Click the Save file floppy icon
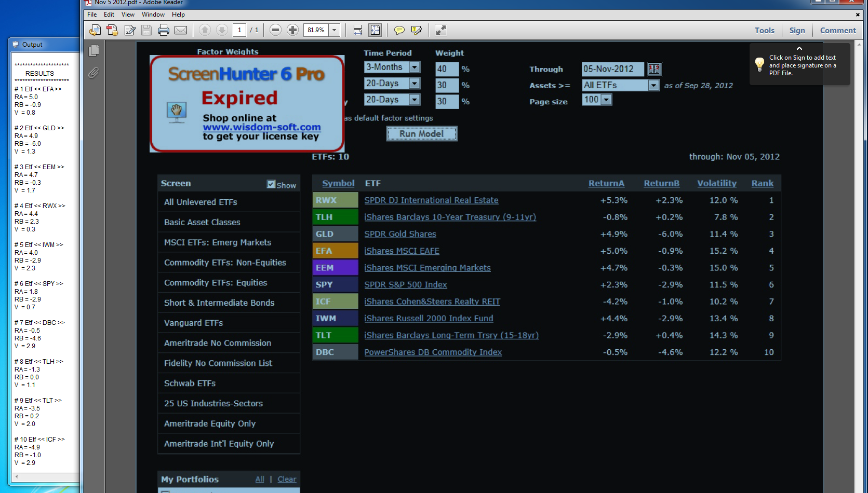The height and width of the screenshot is (493, 868). [x=146, y=30]
